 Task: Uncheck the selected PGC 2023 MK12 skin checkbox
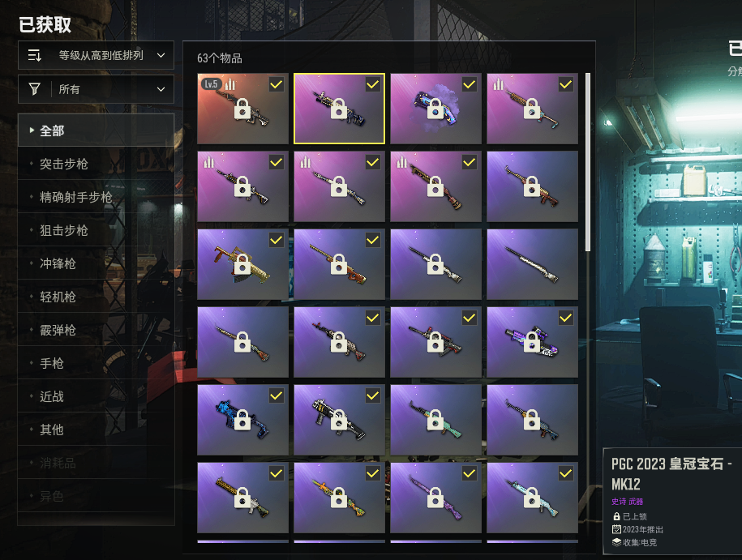[x=373, y=84]
